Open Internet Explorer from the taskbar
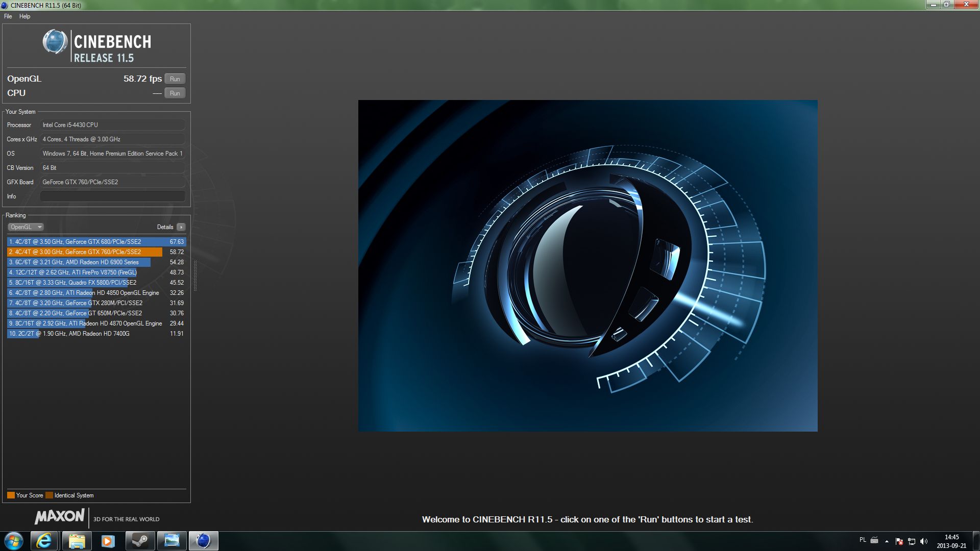 [x=44, y=541]
